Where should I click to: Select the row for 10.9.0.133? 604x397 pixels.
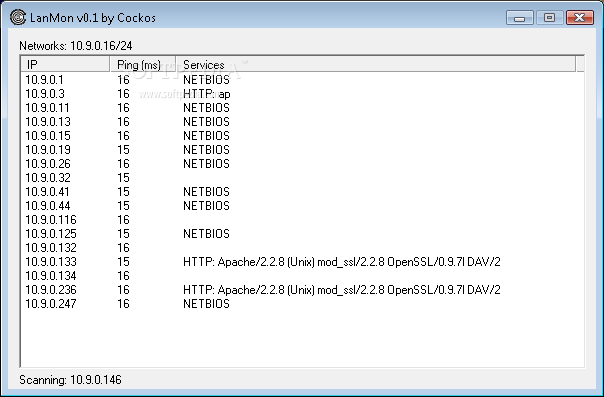coord(302,262)
